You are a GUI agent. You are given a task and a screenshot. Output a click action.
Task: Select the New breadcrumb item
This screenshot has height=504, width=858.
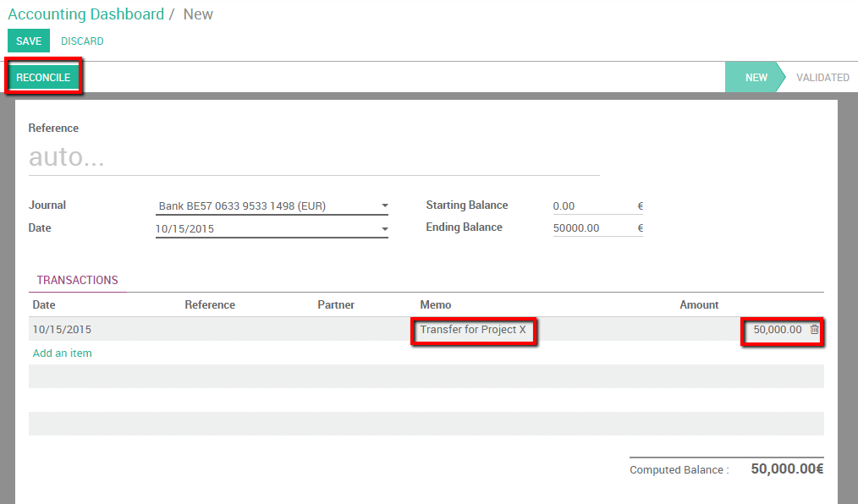click(x=198, y=14)
